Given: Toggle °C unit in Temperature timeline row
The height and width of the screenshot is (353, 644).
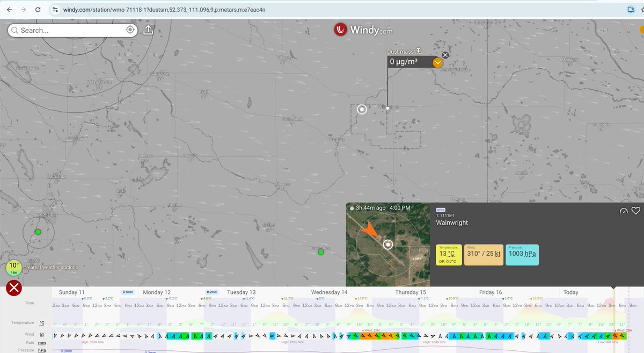Looking at the screenshot, I should (x=41, y=323).
